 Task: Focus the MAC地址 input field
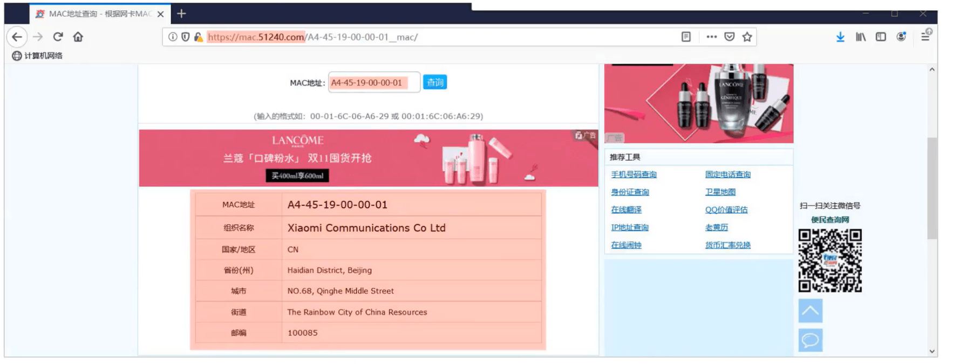click(x=374, y=83)
